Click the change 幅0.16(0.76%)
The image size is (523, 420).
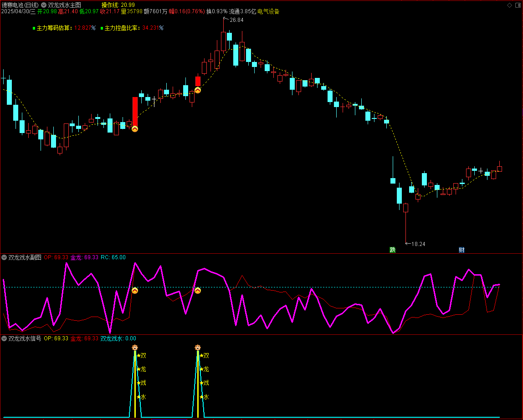pyautogui.click(x=187, y=11)
